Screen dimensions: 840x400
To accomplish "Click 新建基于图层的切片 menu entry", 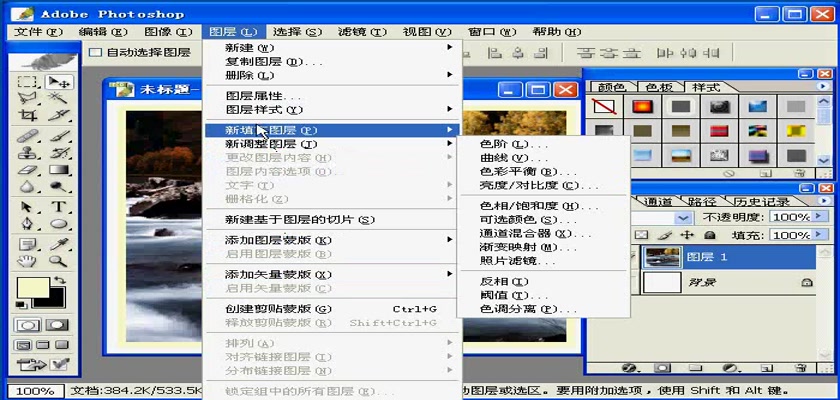I will [x=332, y=220].
